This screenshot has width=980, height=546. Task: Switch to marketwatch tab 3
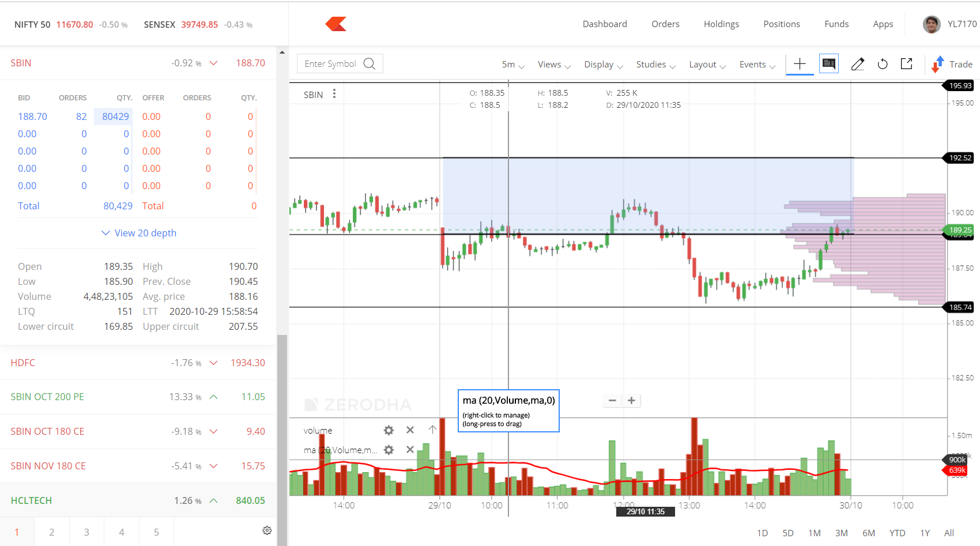[86, 532]
